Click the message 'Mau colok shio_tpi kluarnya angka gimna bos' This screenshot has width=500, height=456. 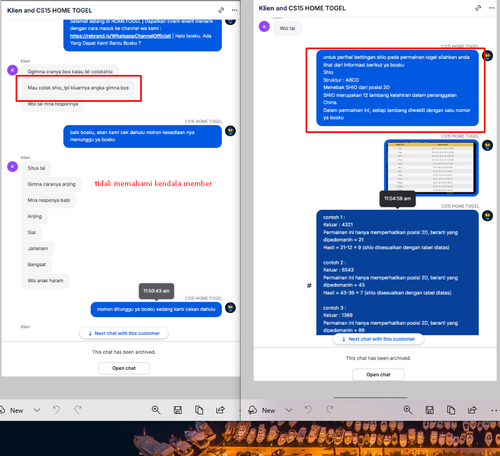click(x=78, y=88)
